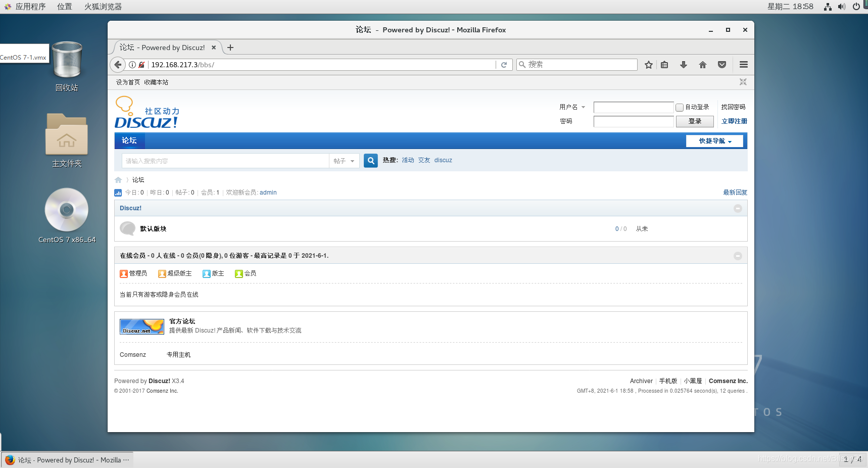The width and height of the screenshot is (868, 468).
Task: Click the Comsenz friend link
Action: [133, 355]
